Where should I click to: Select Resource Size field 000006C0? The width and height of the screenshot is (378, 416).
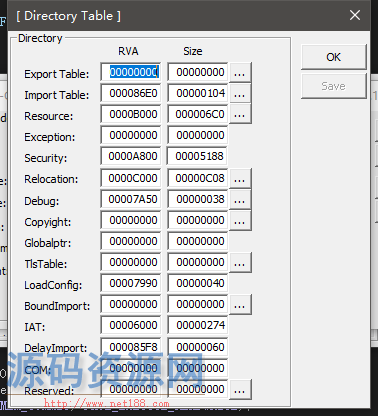pyautogui.click(x=197, y=114)
